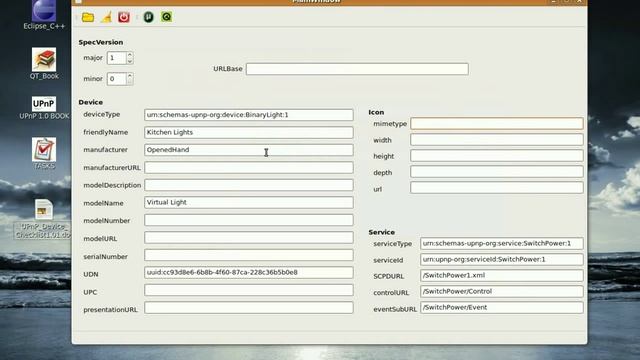Click the serviceType input field
This screenshot has width=640, height=360.
[502, 243]
